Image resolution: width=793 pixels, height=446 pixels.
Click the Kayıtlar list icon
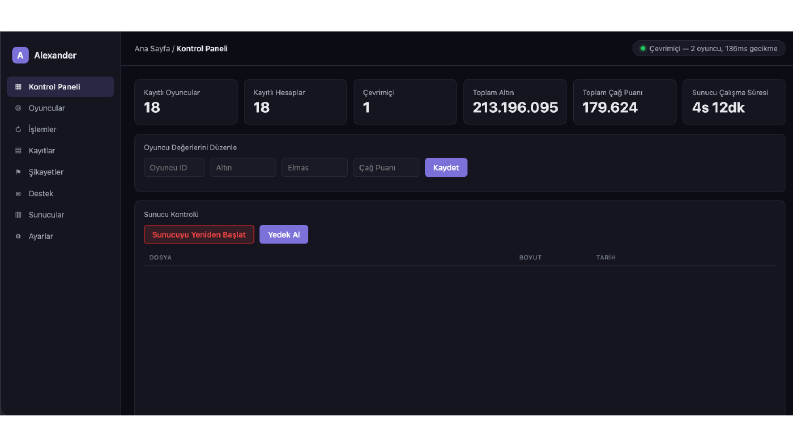[18, 151]
